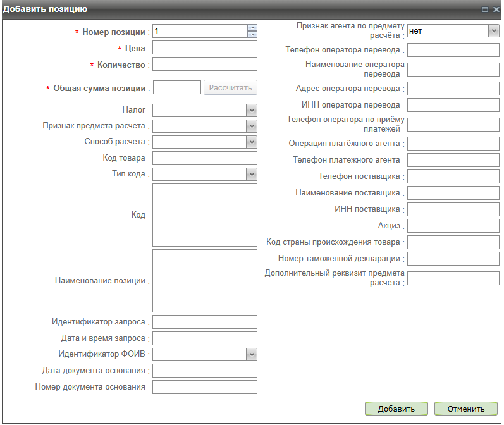Click into the Количество field

click(x=205, y=65)
